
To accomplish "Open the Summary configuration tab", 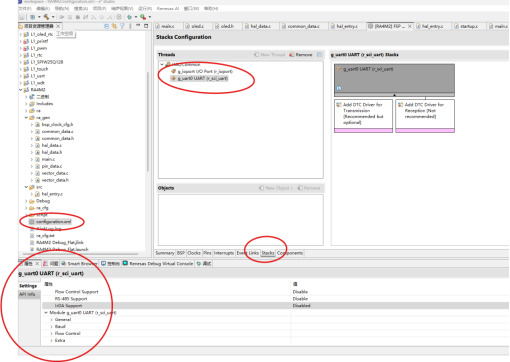I will pyautogui.click(x=165, y=253).
